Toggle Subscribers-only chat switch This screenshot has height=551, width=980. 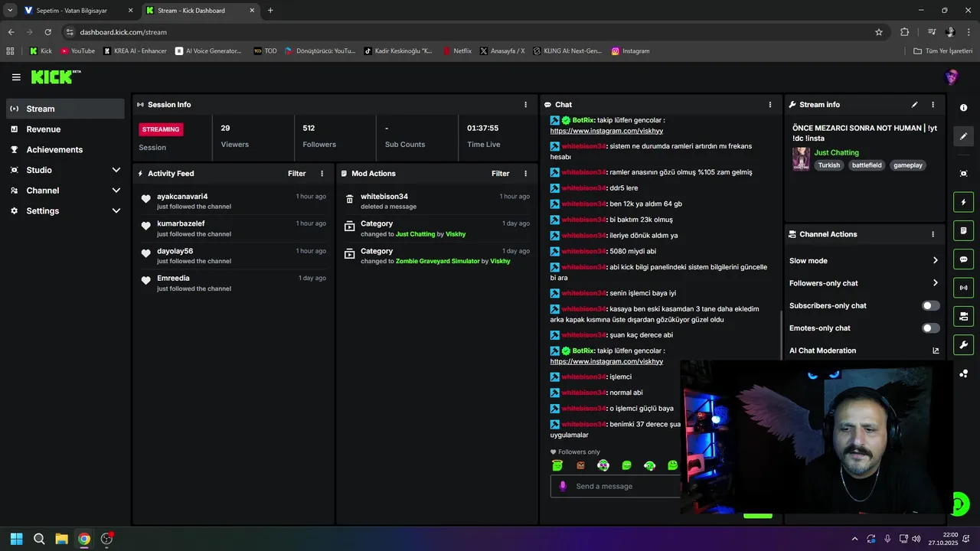[930, 305]
